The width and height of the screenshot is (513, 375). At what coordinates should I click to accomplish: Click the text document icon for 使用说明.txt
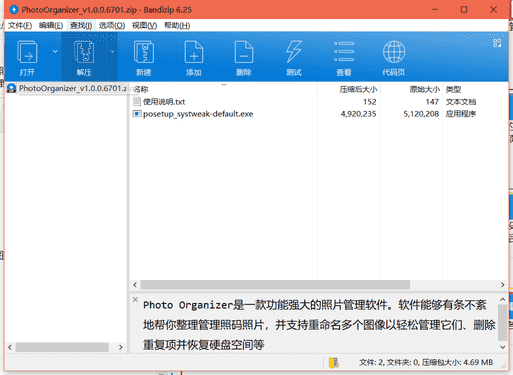click(137, 101)
